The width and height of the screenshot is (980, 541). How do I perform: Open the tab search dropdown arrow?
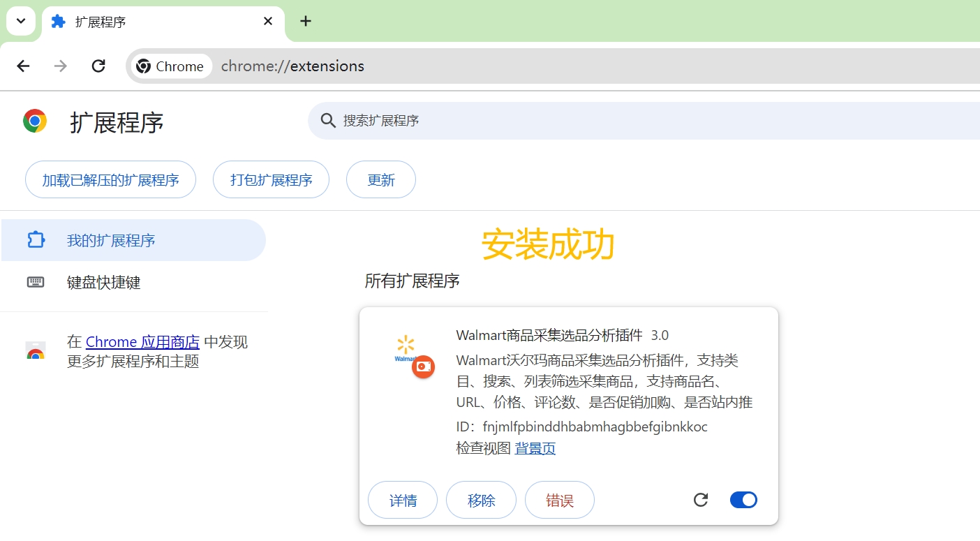(21, 21)
